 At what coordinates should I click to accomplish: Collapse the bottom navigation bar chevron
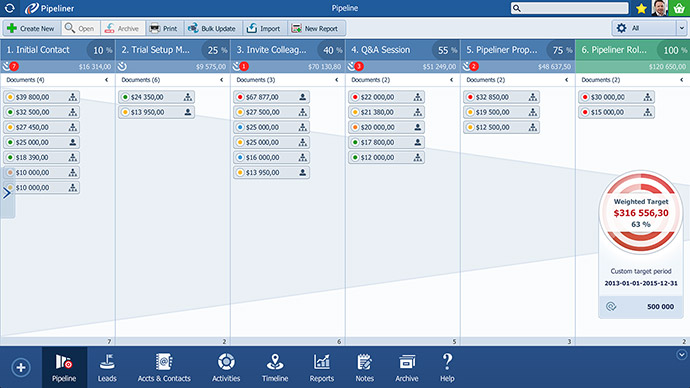(x=682, y=355)
